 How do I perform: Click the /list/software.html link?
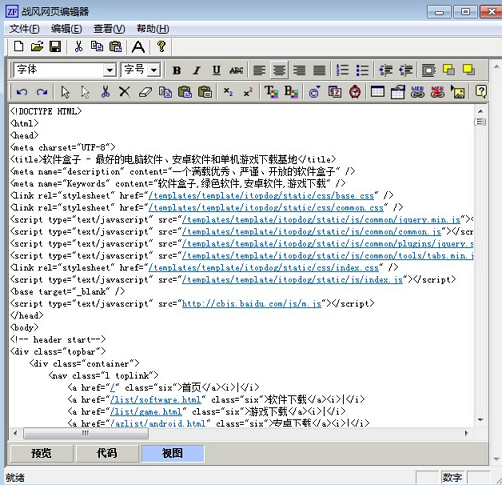(x=155, y=400)
